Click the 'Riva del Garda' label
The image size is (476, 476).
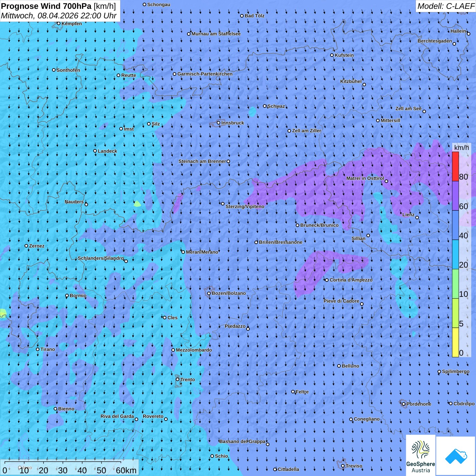click(117, 416)
